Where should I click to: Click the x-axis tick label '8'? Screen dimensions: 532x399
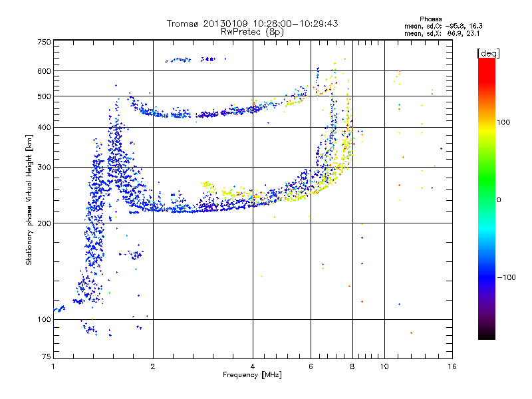coord(352,366)
